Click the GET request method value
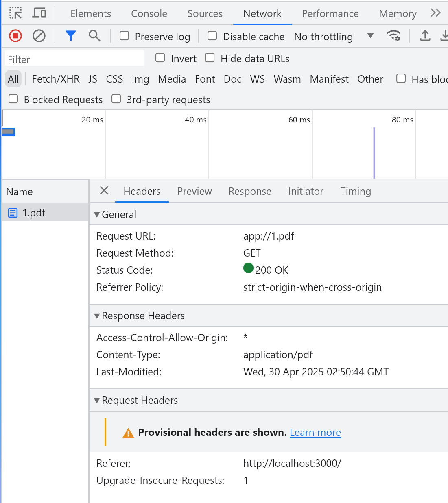 click(x=252, y=253)
